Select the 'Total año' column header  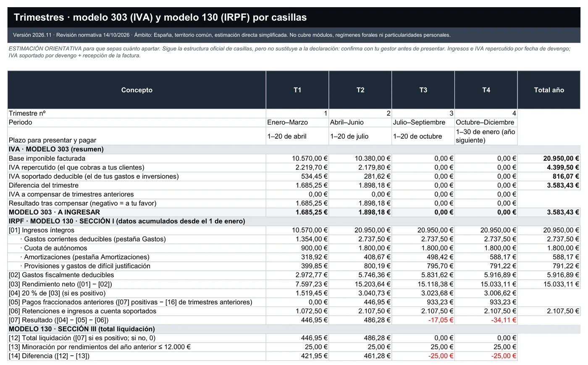pos(549,90)
